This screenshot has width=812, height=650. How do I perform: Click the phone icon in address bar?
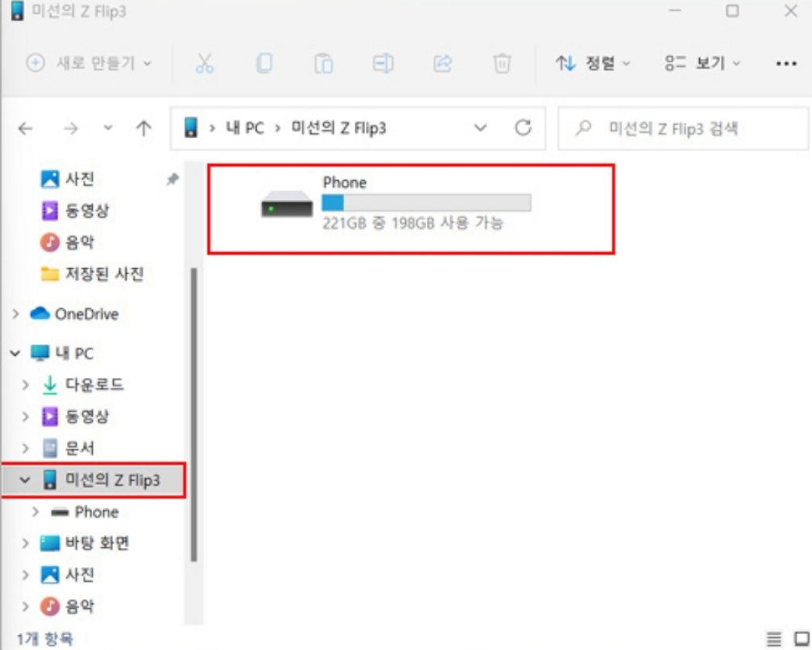click(190, 128)
